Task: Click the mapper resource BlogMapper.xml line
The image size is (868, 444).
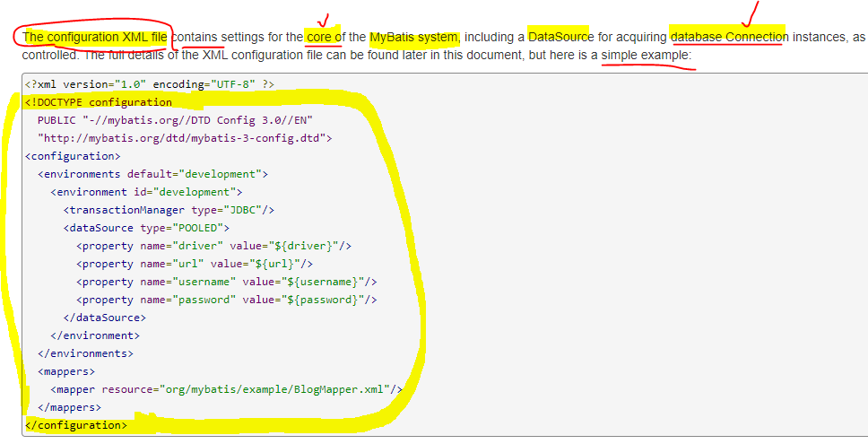Action: 226,389
